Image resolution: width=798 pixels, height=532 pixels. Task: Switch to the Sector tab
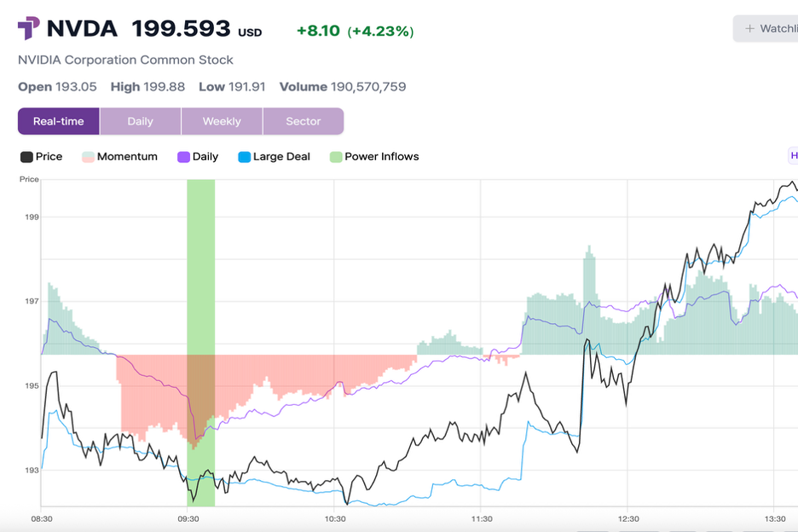[x=304, y=121]
